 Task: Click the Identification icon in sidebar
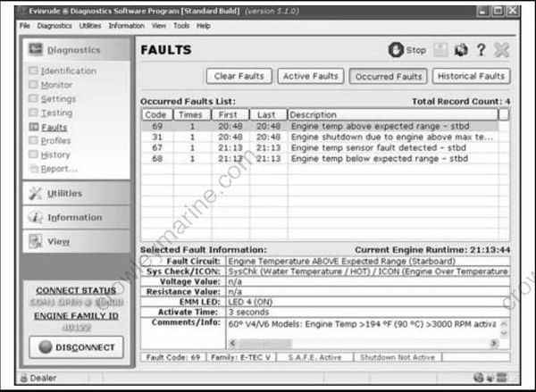pos(34,71)
